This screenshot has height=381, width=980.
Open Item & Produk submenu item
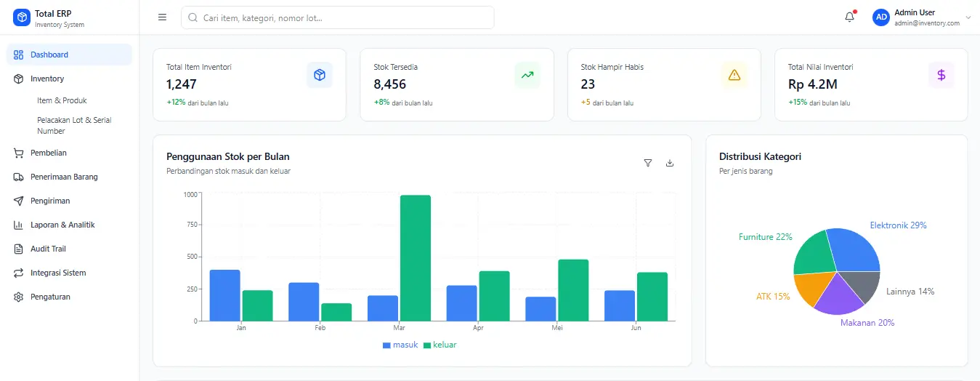click(62, 100)
